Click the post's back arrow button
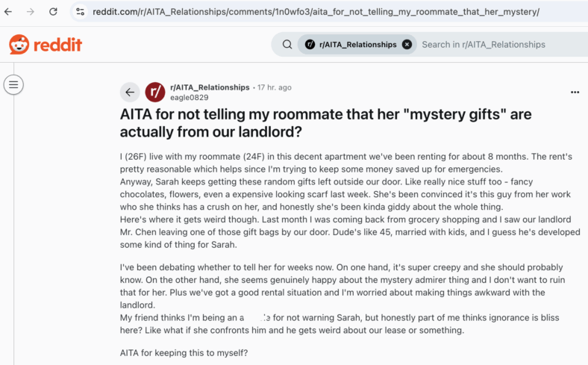The height and width of the screenshot is (365, 588). pos(130,92)
